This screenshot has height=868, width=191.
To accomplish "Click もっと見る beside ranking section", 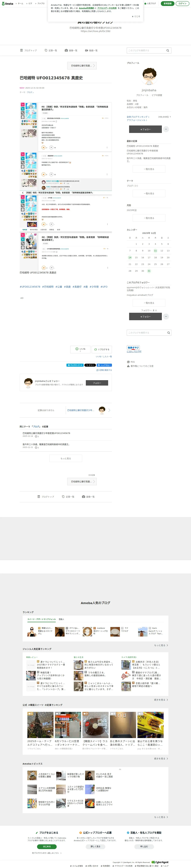I will click(x=161, y=645).
